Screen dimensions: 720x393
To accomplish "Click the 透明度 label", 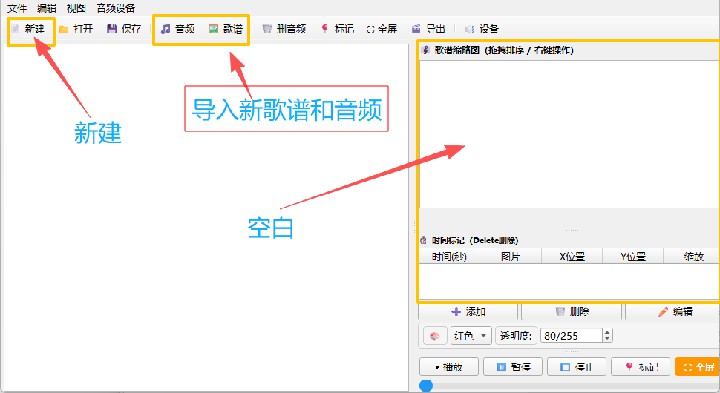I will click(516, 336).
